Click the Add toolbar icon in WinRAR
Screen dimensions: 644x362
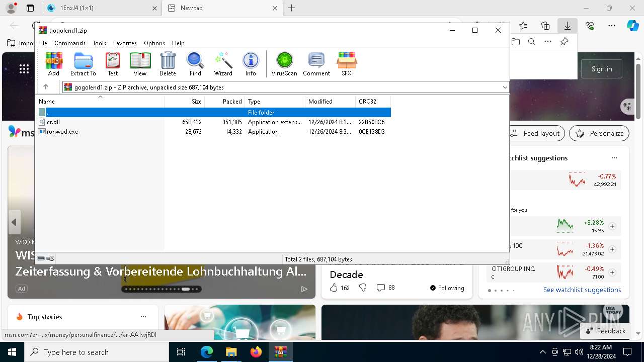pyautogui.click(x=54, y=64)
